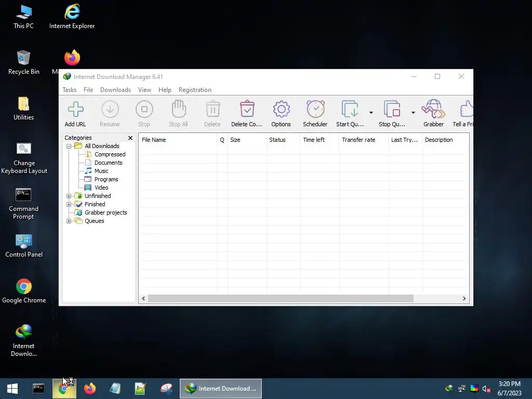Viewport: 532px width, 399px height.
Task: Click the muted volume tray icon
Action: coord(486,389)
